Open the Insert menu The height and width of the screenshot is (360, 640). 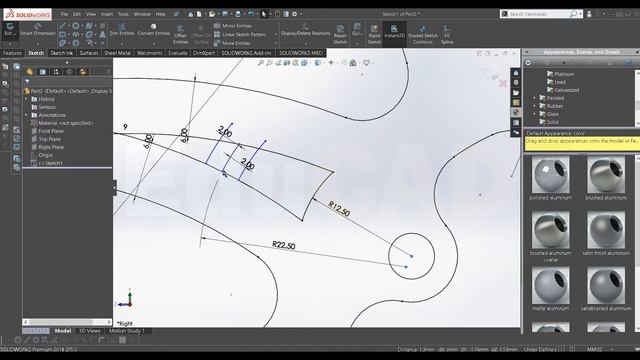coord(107,14)
